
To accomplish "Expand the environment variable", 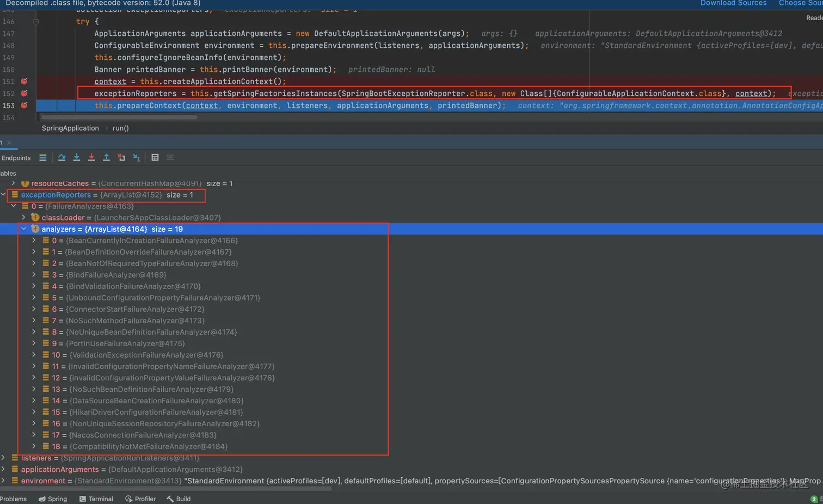I will tap(3, 480).
